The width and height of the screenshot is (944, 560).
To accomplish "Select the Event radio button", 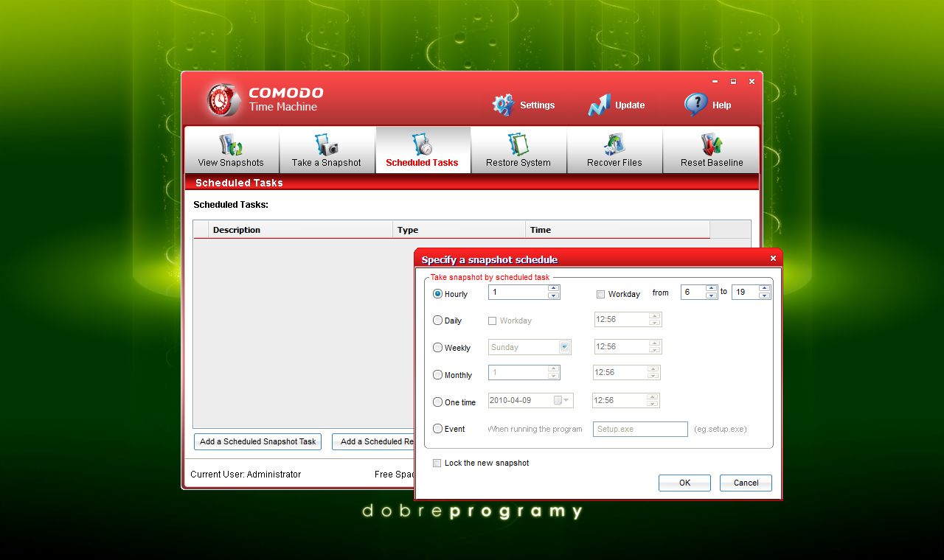I will (438, 428).
